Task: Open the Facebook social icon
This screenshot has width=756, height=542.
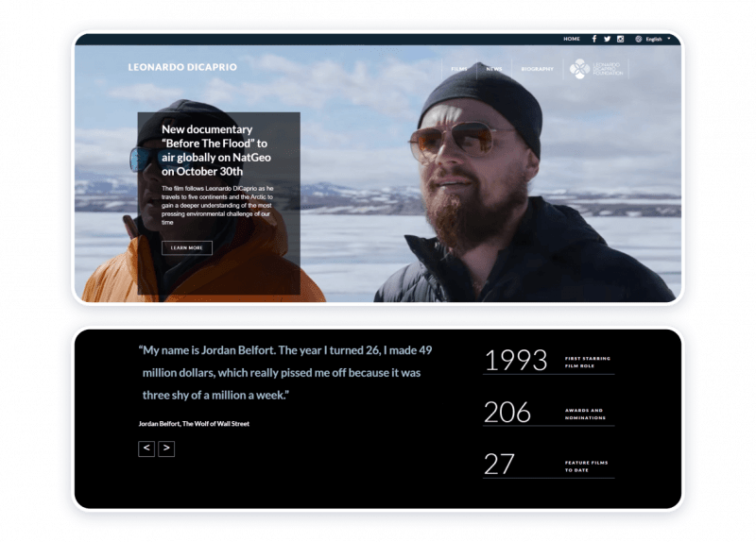Action: coord(594,39)
